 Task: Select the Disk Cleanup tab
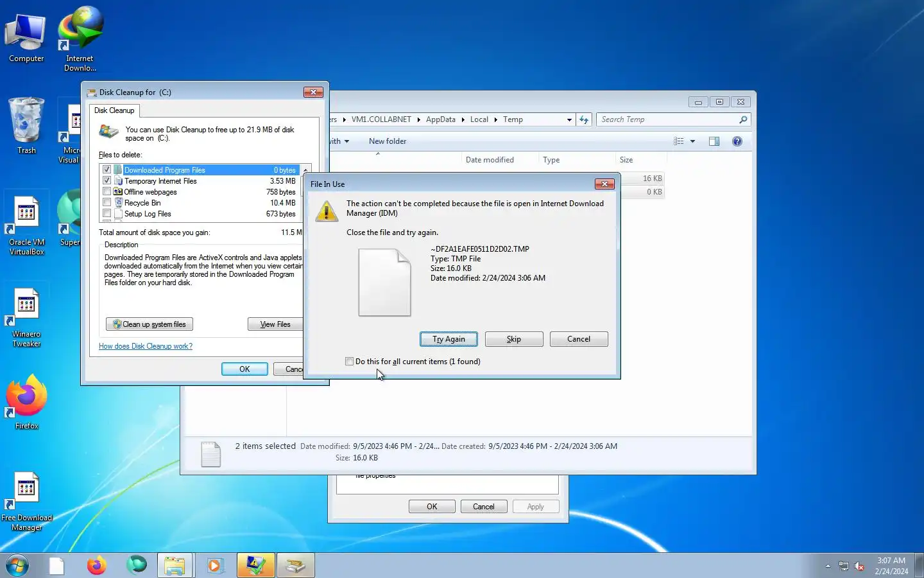click(114, 110)
